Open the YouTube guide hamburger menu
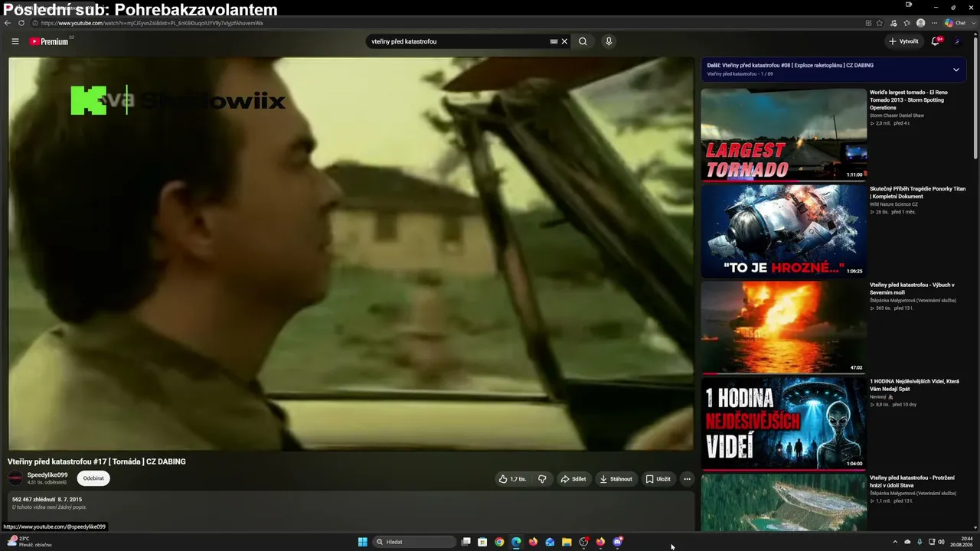This screenshot has width=980, height=551. pos(15,41)
